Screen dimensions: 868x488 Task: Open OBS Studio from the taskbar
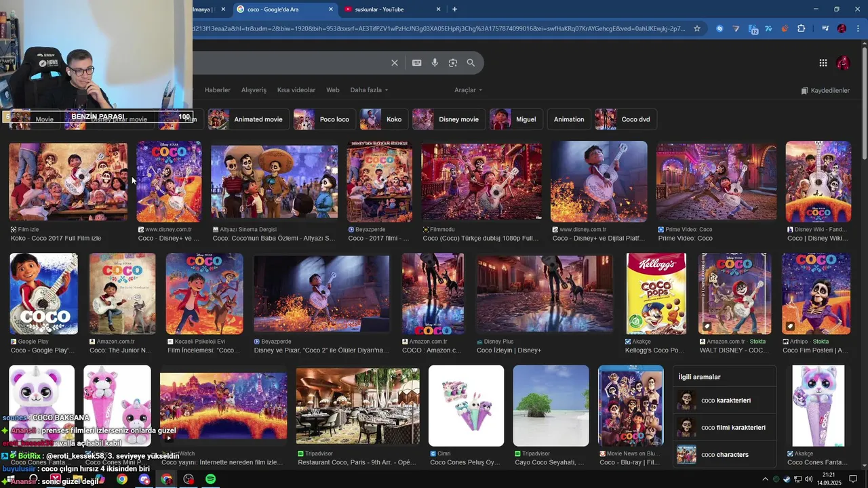tap(189, 479)
